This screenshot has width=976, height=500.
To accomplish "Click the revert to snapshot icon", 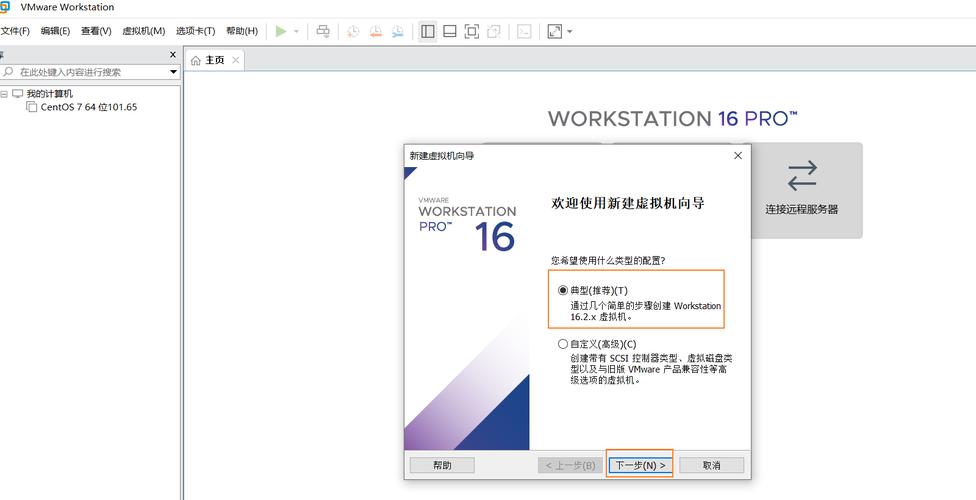I will [x=375, y=31].
